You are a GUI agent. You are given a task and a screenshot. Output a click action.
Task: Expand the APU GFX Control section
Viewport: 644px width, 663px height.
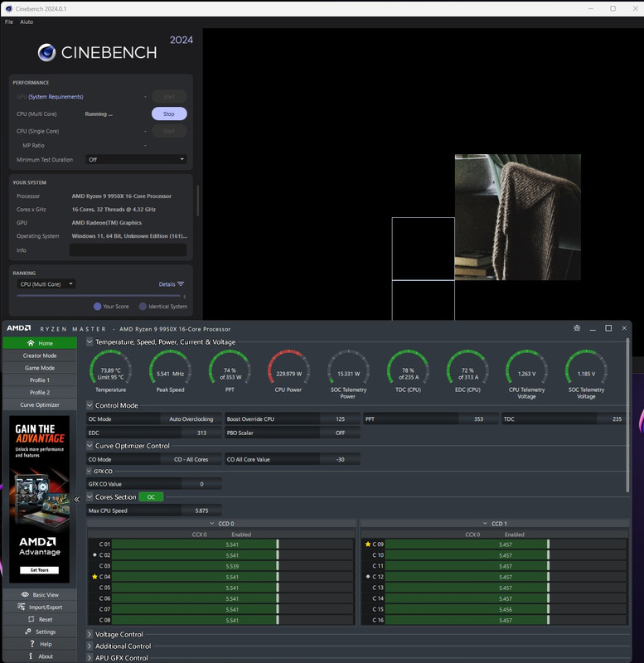[x=90, y=658]
